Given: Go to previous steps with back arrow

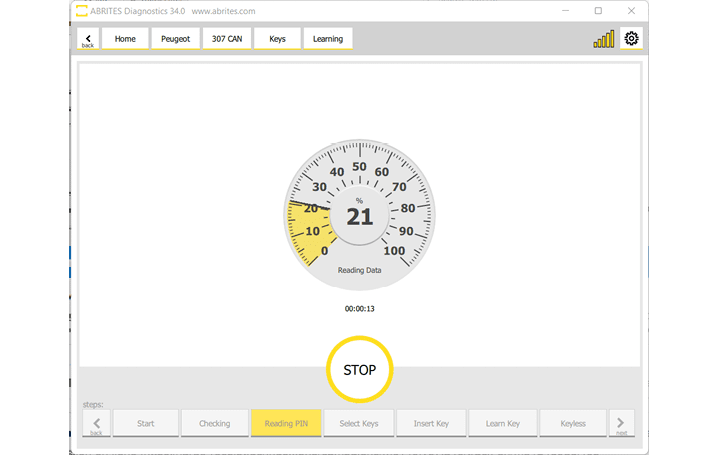Looking at the screenshot, I should (96, 424).
